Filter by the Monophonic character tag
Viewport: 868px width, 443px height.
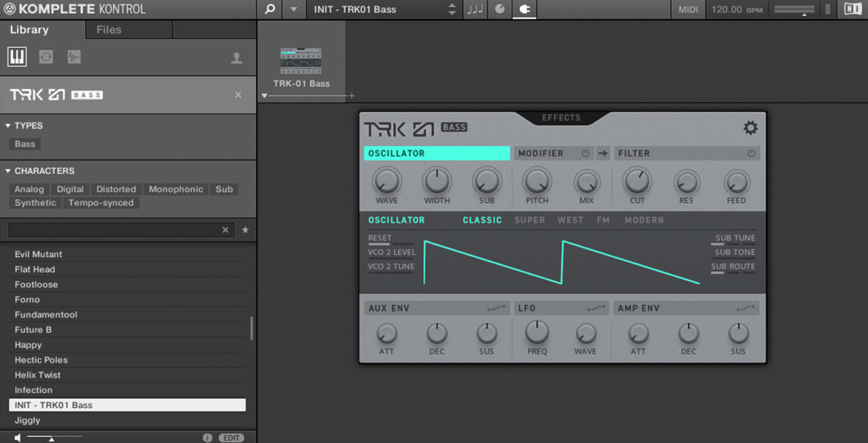click(176, 189)
